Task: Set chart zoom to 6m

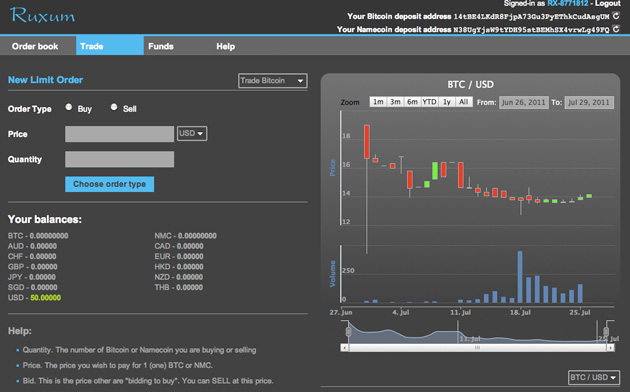Action: click(412, 102)
